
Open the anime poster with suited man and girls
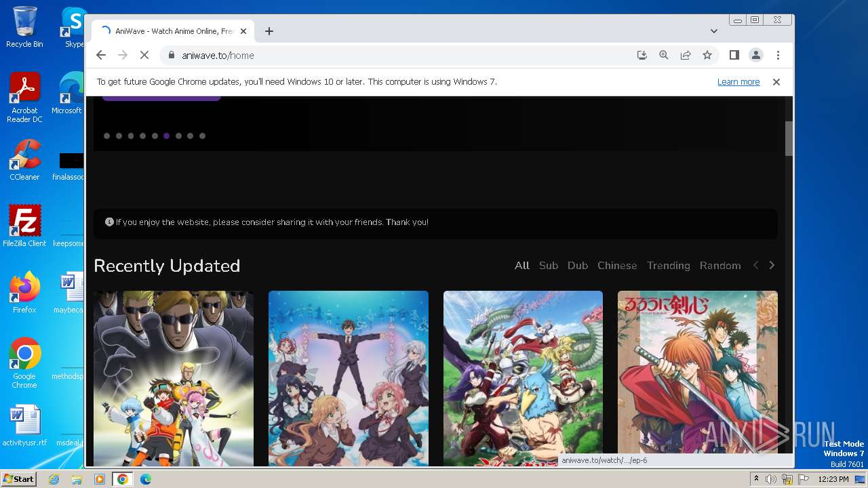coord(349,378)
